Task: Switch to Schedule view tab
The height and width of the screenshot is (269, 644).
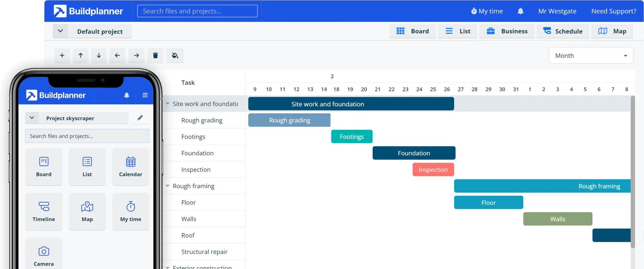Action: 563,31
